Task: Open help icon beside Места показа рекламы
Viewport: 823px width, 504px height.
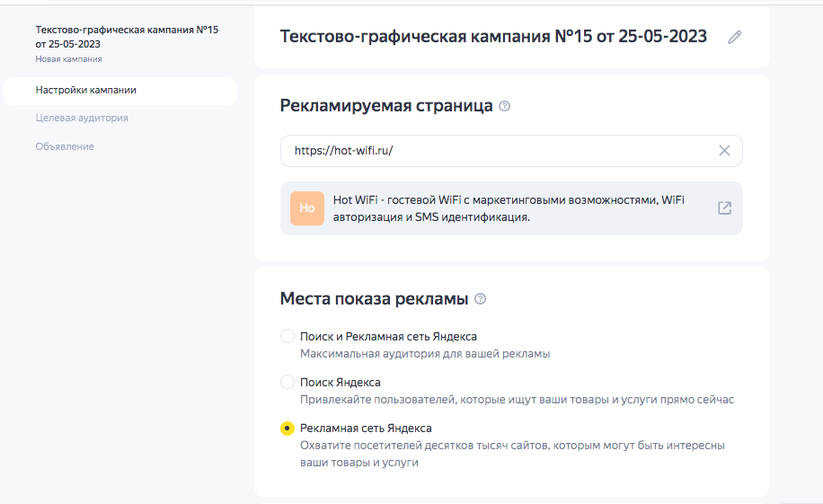Action: click(481, 299)
